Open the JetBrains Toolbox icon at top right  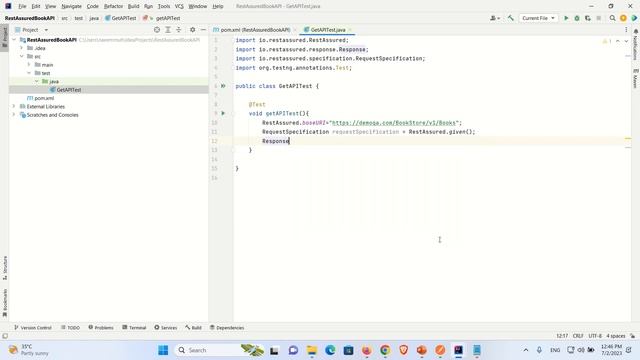634,18
